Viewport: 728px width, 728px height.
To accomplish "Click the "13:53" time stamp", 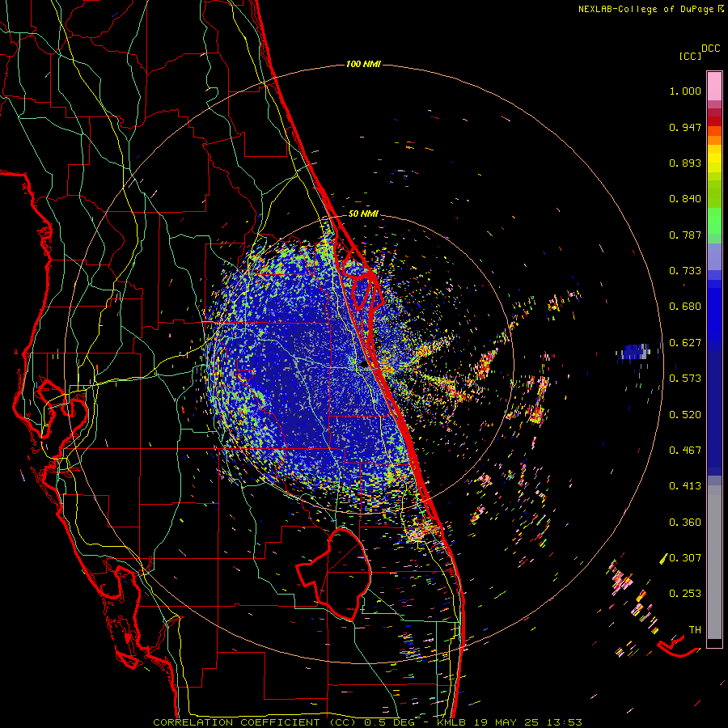I will click(564, 722).
